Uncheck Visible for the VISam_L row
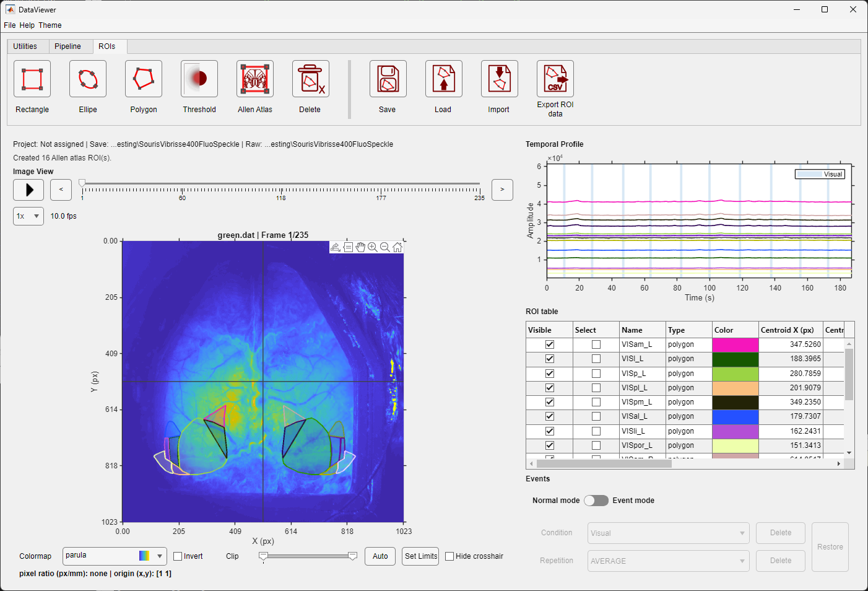Image resolution: width=868 pixels, height=591 pixels. pos(549,344)
